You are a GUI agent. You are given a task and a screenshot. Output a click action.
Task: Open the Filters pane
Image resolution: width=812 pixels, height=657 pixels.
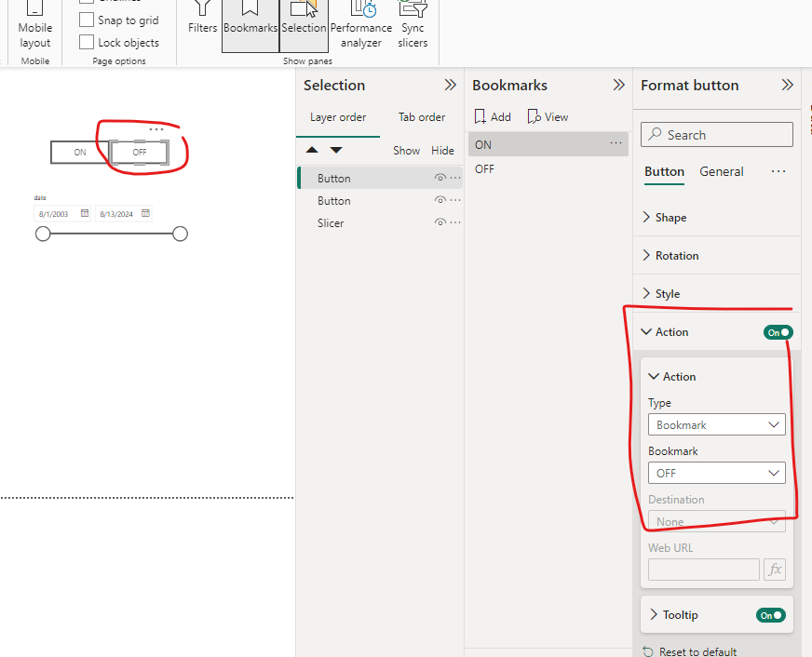(x=202, y=20)
